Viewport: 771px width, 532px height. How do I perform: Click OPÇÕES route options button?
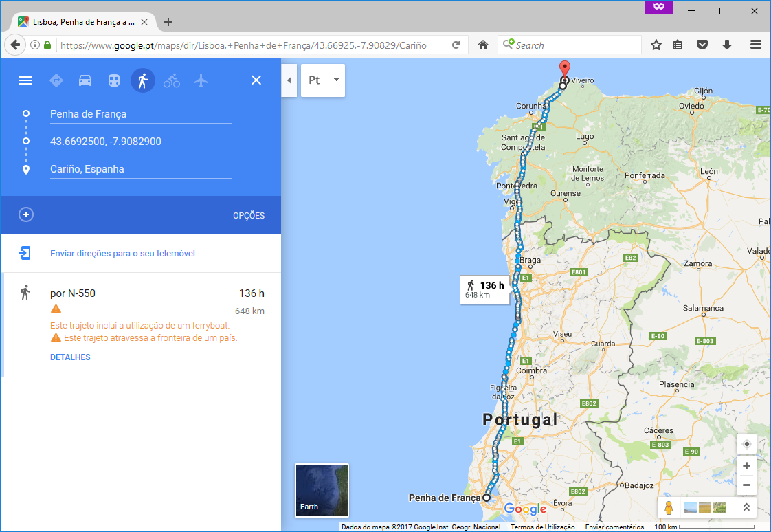pos(248,215)
